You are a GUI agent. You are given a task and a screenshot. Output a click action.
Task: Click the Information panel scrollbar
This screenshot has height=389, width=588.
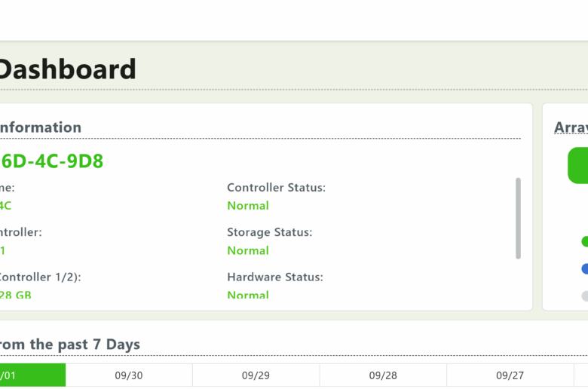(x=518, y=219)
